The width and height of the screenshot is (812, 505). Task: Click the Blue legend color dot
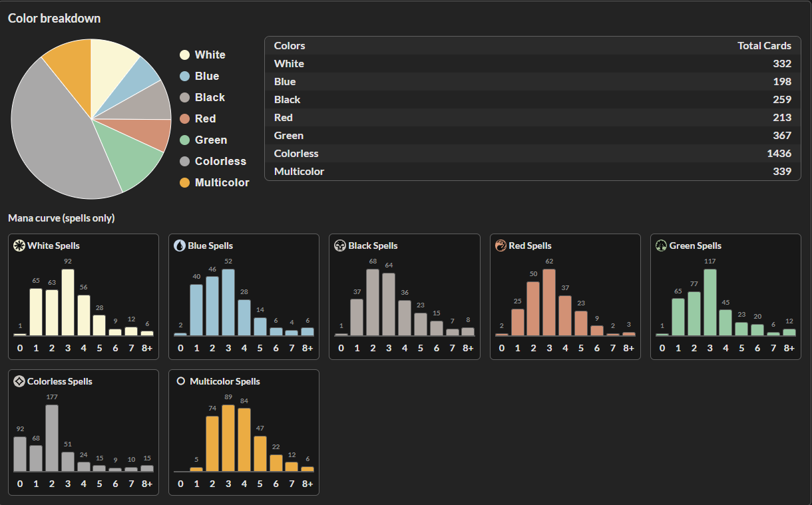pos(185,77)
